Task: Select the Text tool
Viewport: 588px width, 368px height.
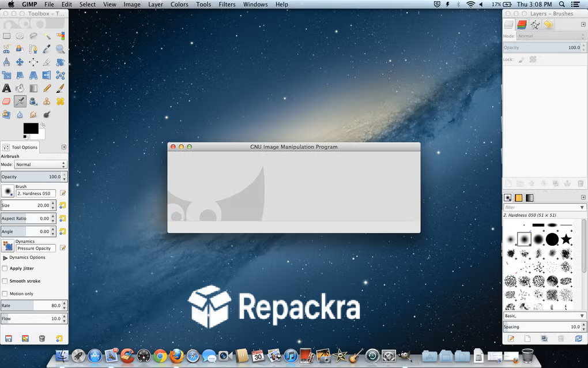Action: click(x=7, y=88)
